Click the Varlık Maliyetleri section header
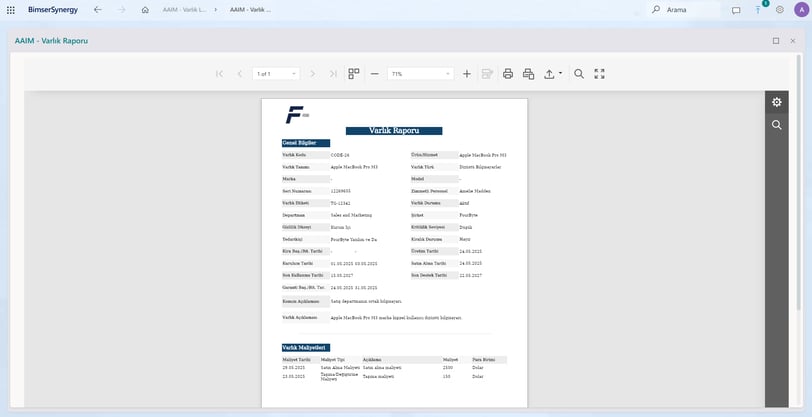Screen dimensions: 812x417 (306, 348)
